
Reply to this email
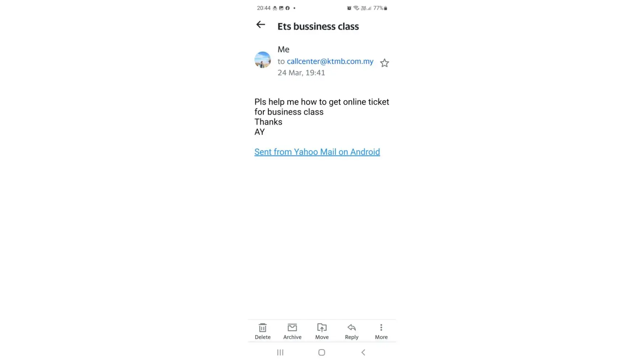click(x=351, y=331)
